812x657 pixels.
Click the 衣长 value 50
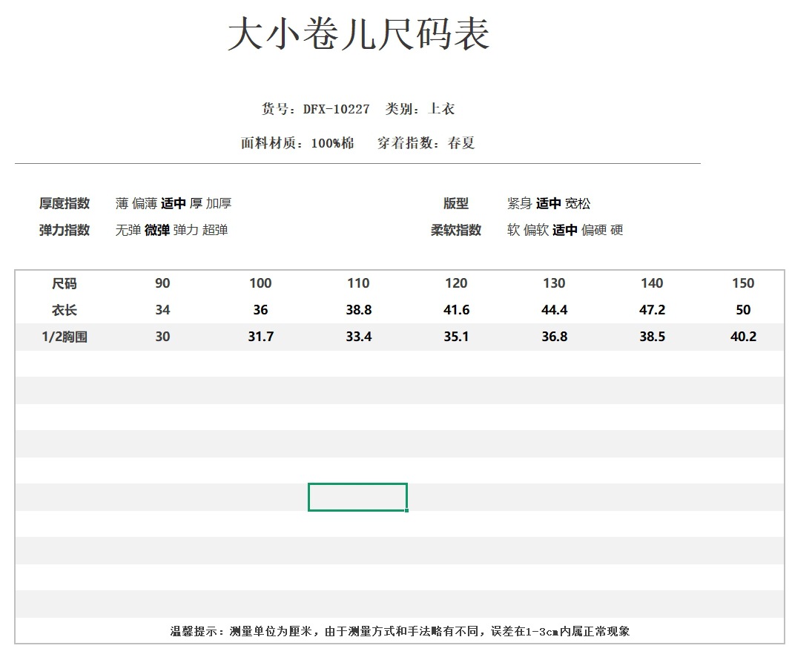click(x=743, y=310)
